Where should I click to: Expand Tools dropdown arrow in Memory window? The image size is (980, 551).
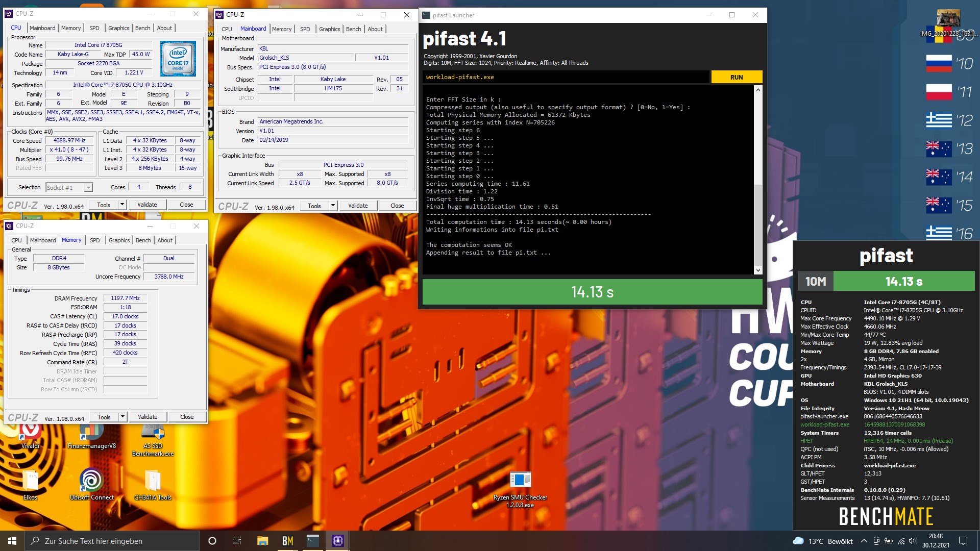tap(122, 417)
